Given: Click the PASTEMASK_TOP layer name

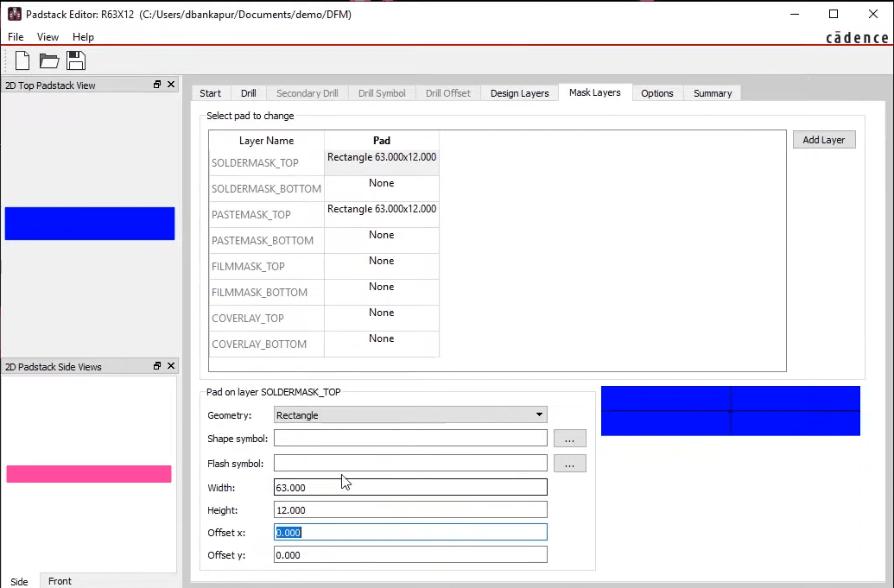Looking at the screenshot, I should [x=250, y=215].
